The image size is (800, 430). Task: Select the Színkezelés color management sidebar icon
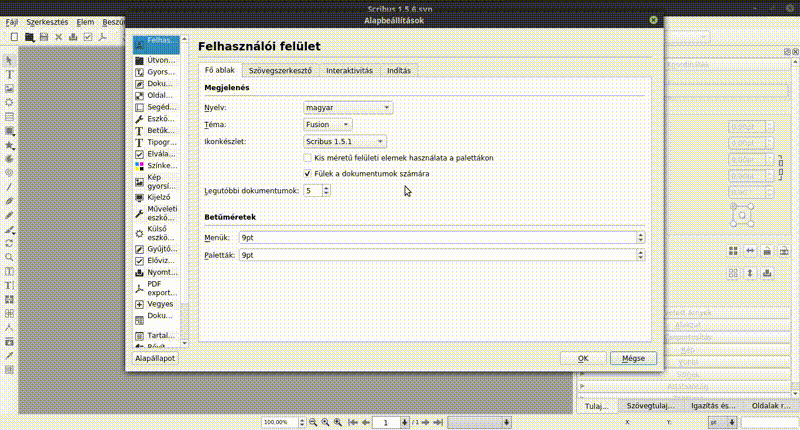coord(139,165)
